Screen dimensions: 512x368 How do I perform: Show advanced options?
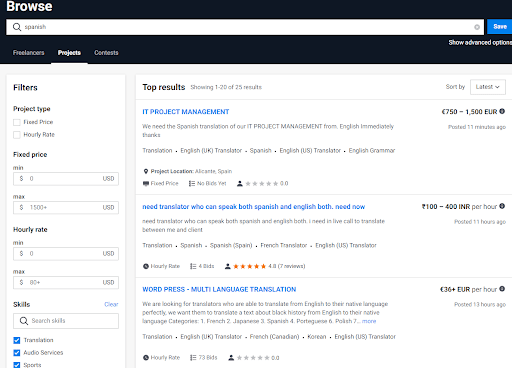point(480,42)
